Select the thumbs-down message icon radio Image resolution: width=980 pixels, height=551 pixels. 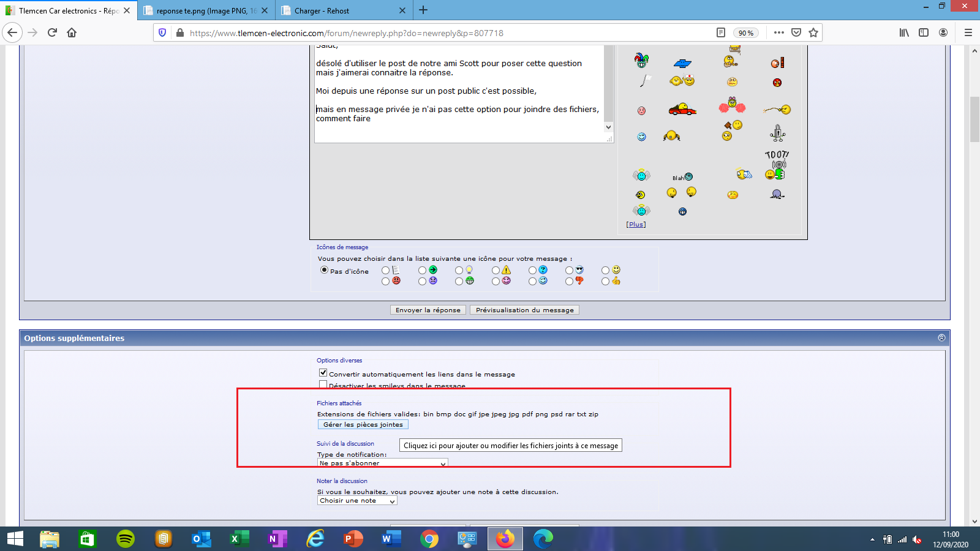click(x=569, y=281)
